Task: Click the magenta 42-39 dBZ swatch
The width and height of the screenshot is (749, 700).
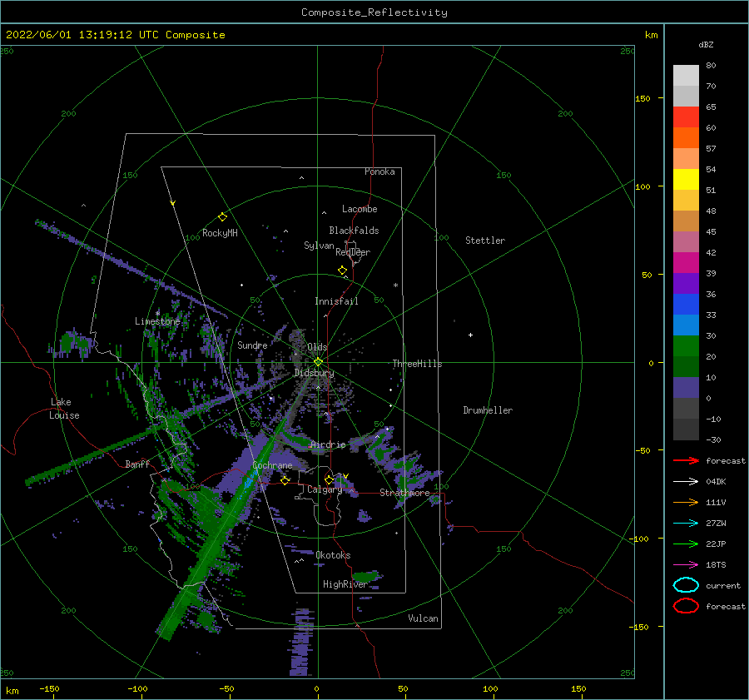Action: coord(686,262)
